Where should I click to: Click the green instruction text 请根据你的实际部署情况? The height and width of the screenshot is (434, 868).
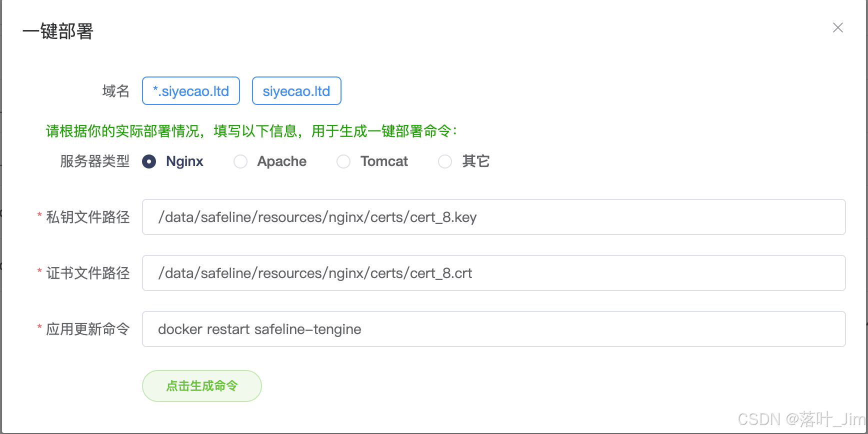coord(251,131)
